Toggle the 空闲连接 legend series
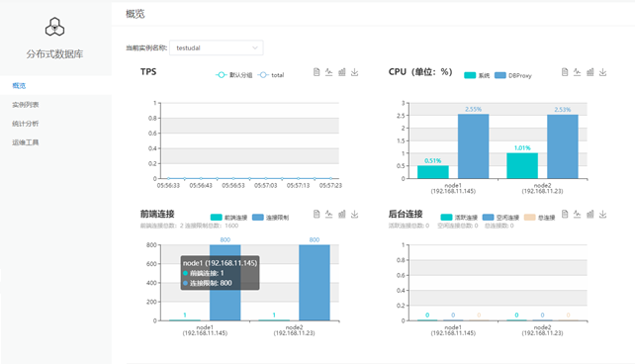The width and height of the screenshot is (635, 364). 500,218
